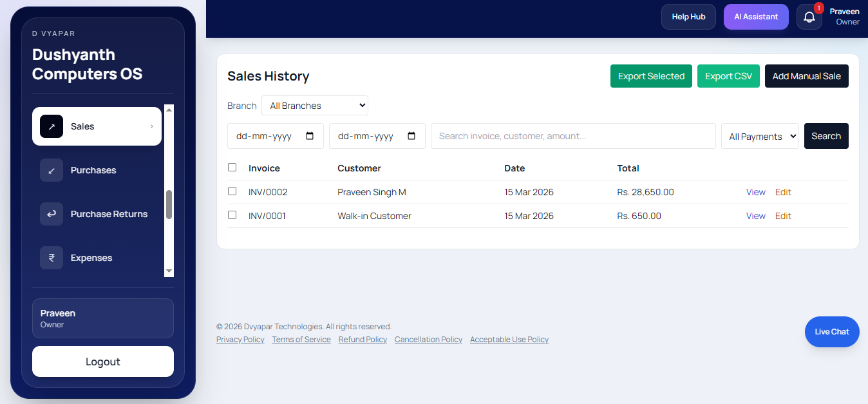Click the invoice search input field
This screenshot has height=404, width=868.
click(x=572, y=136)
